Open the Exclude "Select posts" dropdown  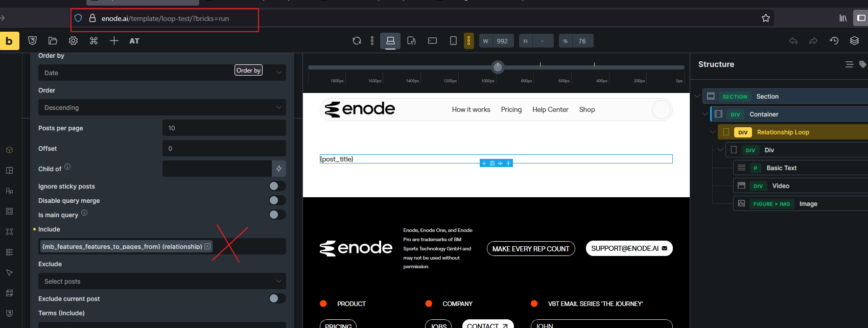pyautogui.click(x=162, y=281)
